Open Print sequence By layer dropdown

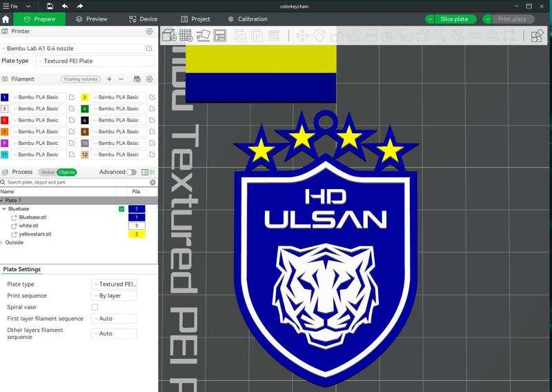pos(114,295)
